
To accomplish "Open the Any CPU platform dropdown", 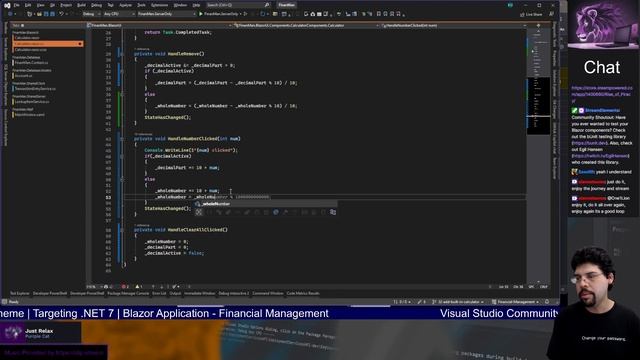I will [x=119, y=14].
